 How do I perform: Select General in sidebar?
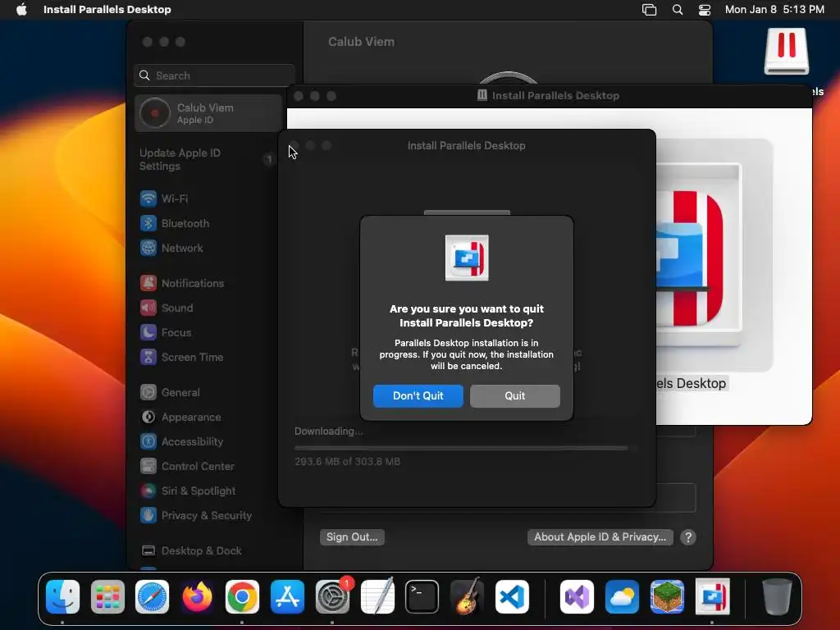click(170, 393)
